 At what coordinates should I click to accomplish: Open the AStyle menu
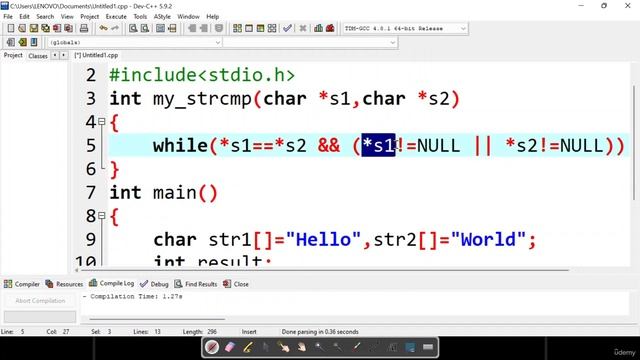click(162, 17)
